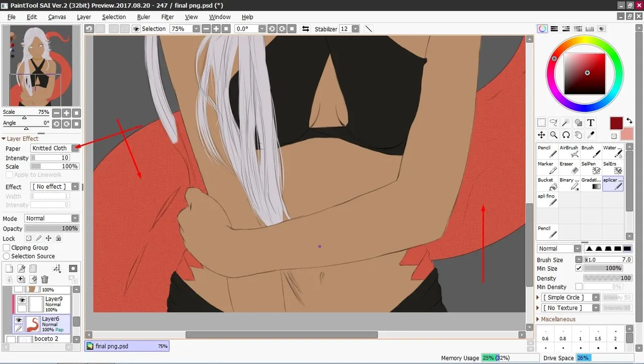Screen dimensions: 644x364
Task: Open the zoom percentage dropdown
Action: tap(196, 29)
